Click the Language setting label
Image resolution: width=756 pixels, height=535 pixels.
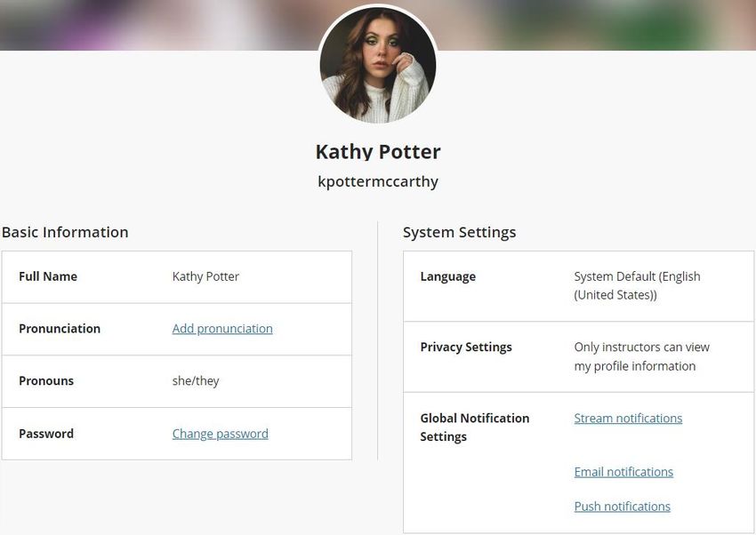448,276
